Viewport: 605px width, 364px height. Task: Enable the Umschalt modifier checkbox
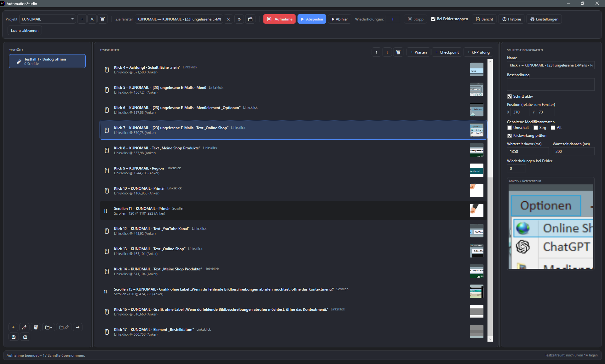click(510, 128)
